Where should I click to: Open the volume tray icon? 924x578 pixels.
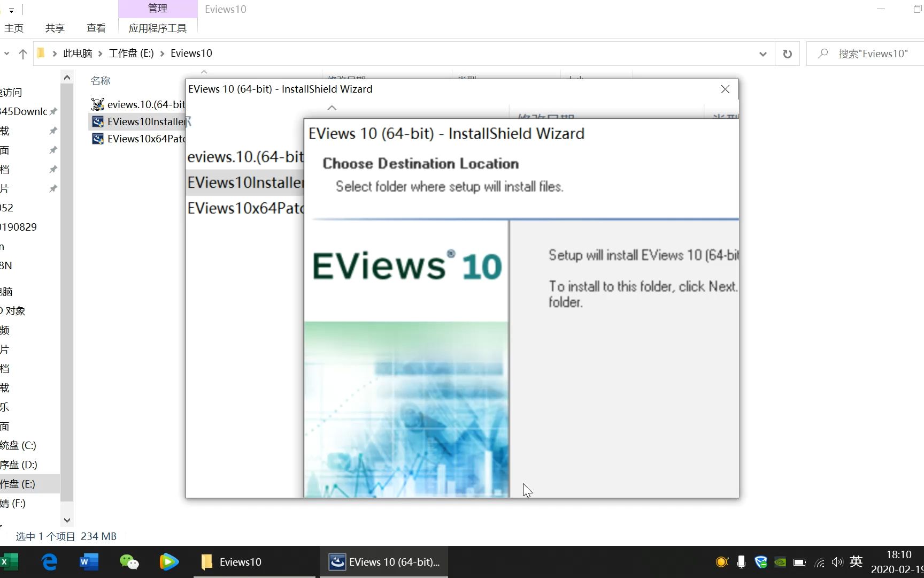(837, 562)
